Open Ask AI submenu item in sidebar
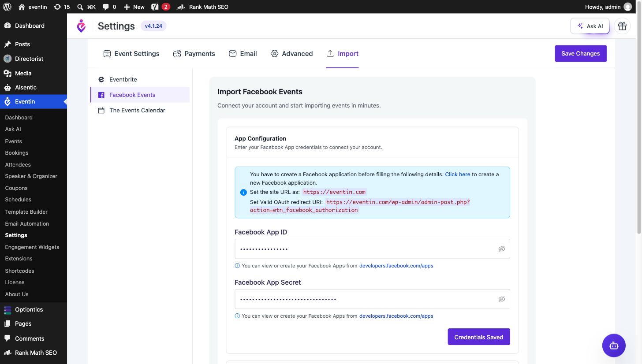This screenshot has width=642, height=364. coord(13,129)
